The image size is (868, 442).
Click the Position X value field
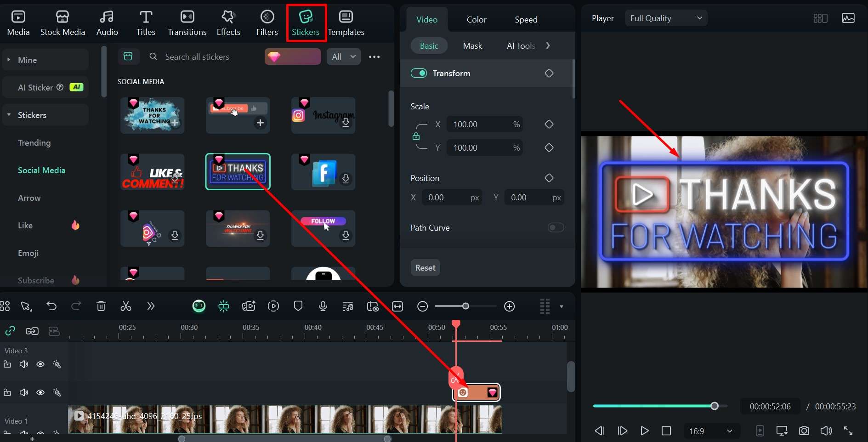452,198
